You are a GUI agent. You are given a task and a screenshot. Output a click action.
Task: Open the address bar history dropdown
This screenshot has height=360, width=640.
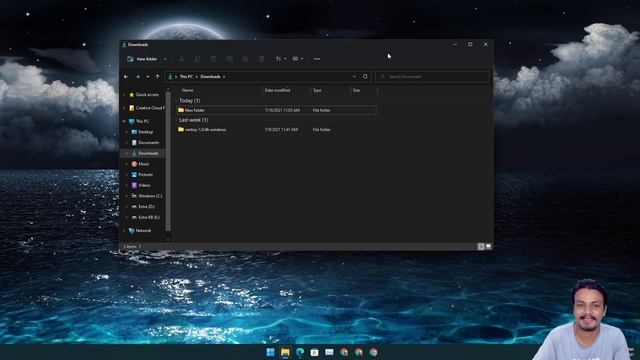point(354,76)
